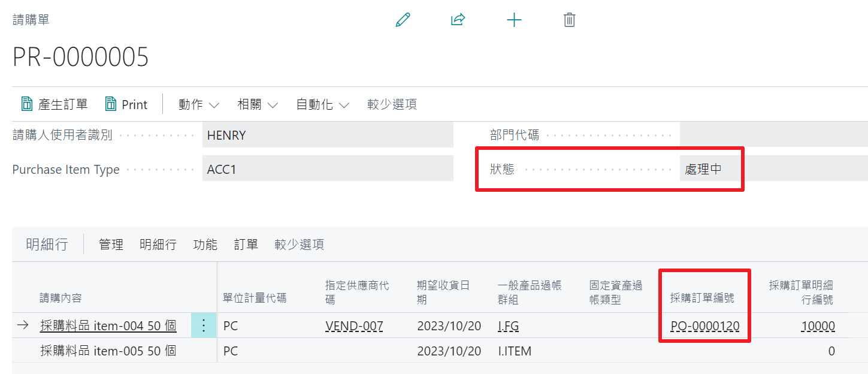Image resolution: width=868 pixels, height=374 pixels.
Task: Open the three-dot row menu for item-004
Action: click(204, 325)
